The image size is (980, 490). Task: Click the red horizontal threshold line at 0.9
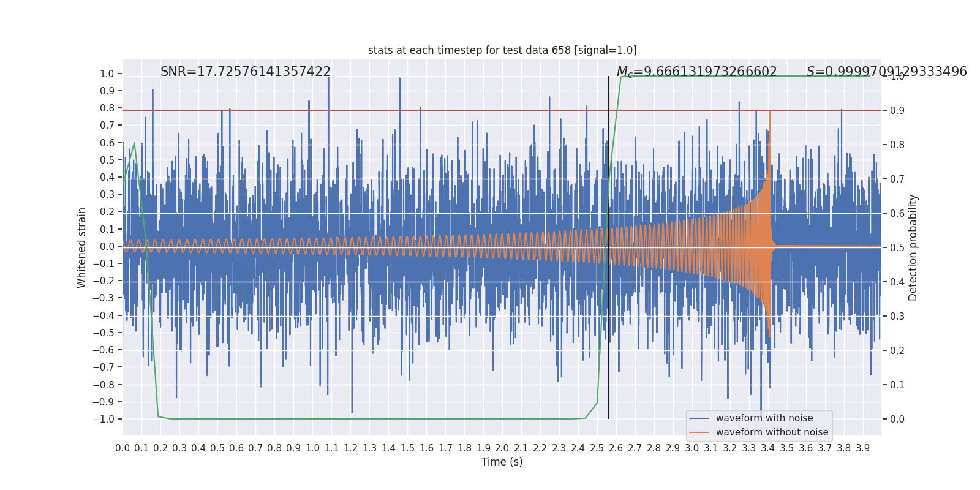502,110
